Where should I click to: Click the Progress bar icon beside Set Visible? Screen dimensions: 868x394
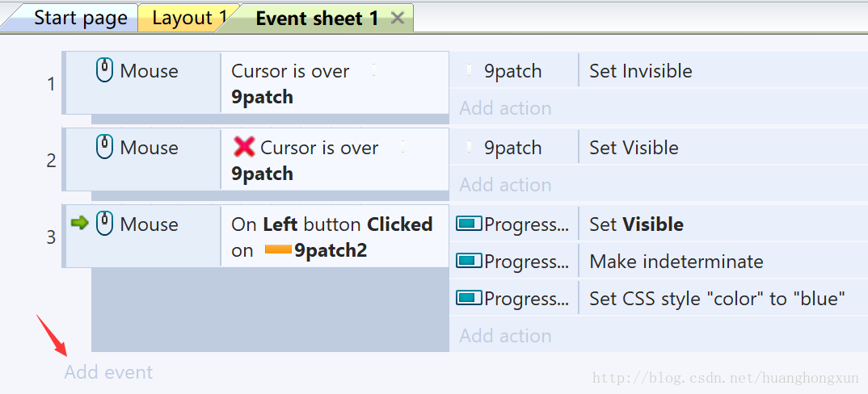coord(469,224)
